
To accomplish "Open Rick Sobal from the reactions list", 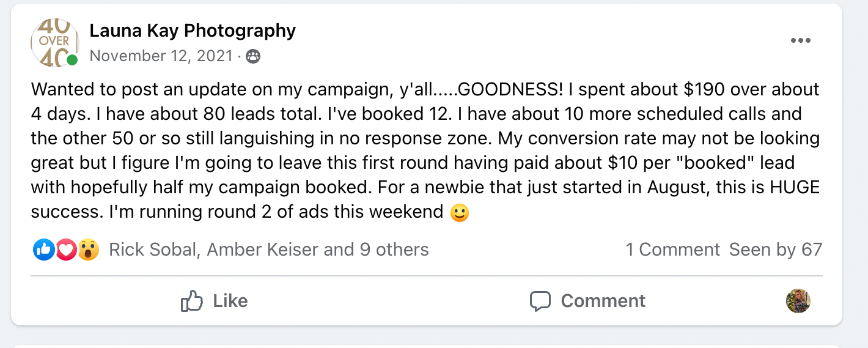I will pyautogui.click(x=153, y=250).
